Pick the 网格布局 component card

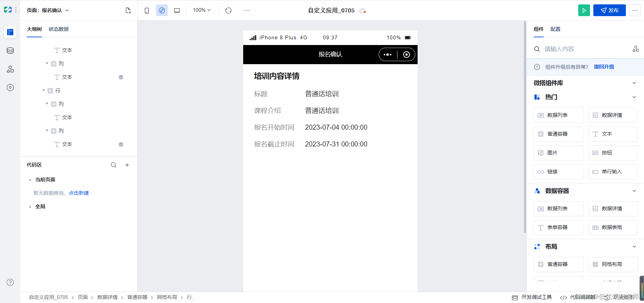point(613,264)
